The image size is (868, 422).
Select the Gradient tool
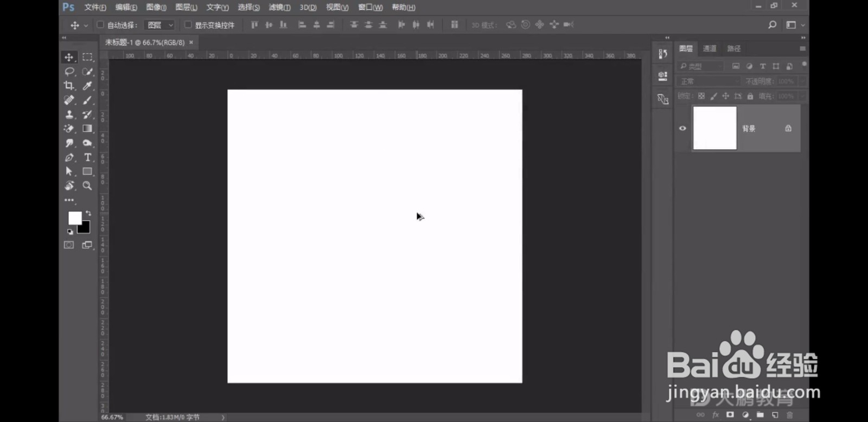[x=87, y=129]
